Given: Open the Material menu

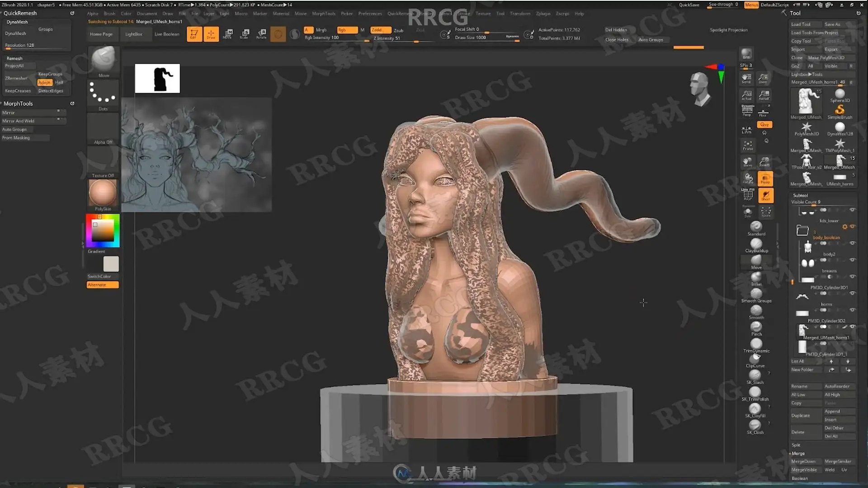Looking at the screenshot, I should 281,14.
